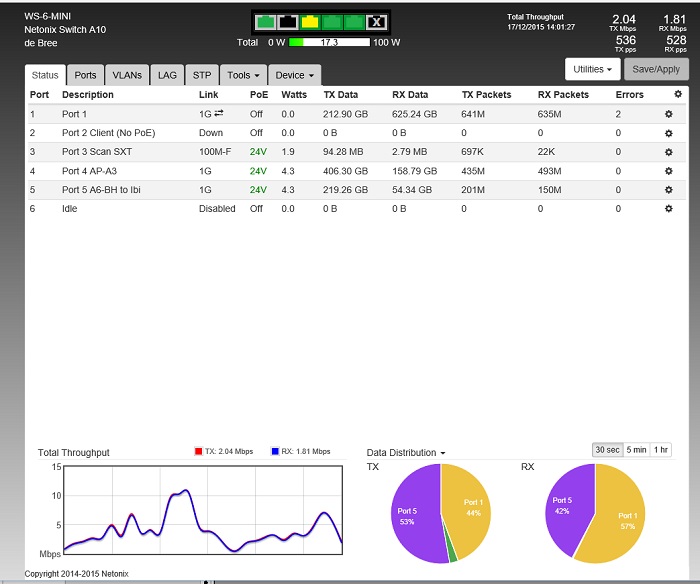Expand the Data Distribution dropdown
This screenshot has height=584, width=700.
pos(406,453)
